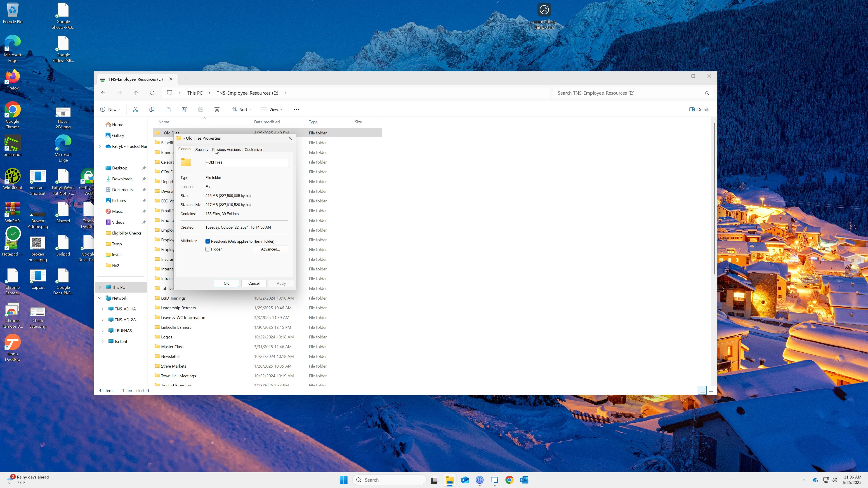Open Google Chrome from the taskbar
This screenshot has height=488, width=868.
click(x=509, y=480)
